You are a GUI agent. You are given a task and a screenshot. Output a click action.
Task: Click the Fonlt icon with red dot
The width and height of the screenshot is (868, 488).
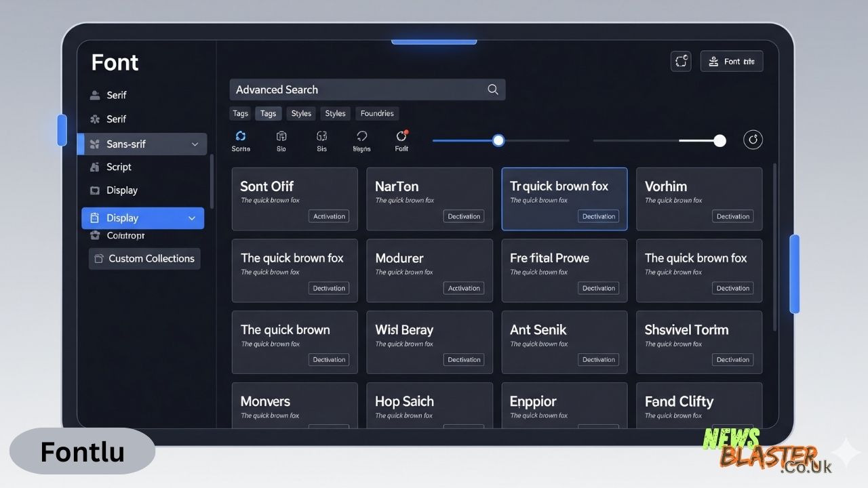(x=401, y=136)
